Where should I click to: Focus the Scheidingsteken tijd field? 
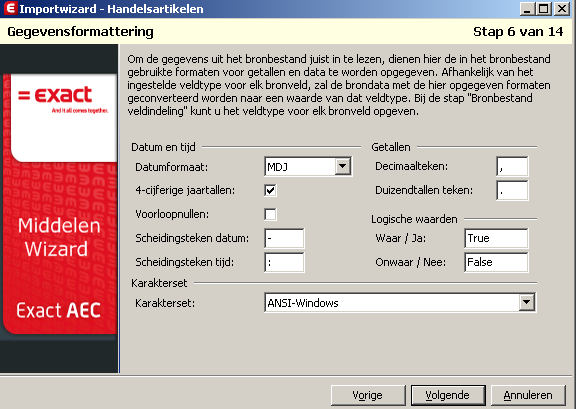coord(284,262)
